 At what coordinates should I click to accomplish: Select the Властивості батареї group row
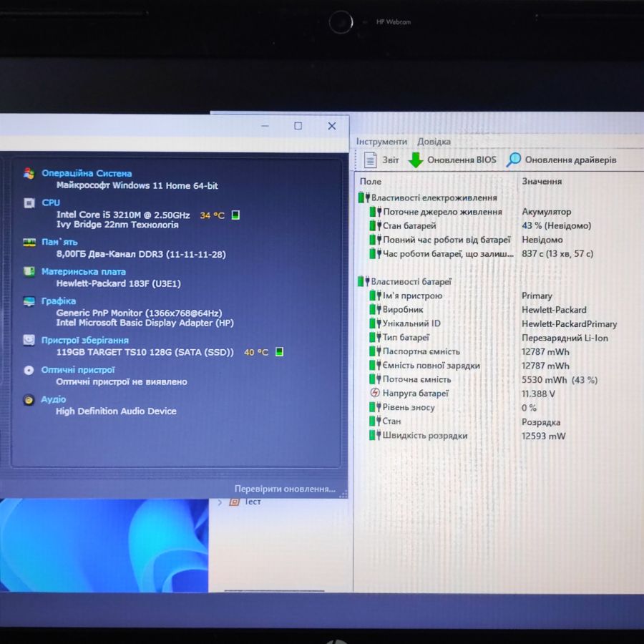pyautogui.click(x=404, y=281)
